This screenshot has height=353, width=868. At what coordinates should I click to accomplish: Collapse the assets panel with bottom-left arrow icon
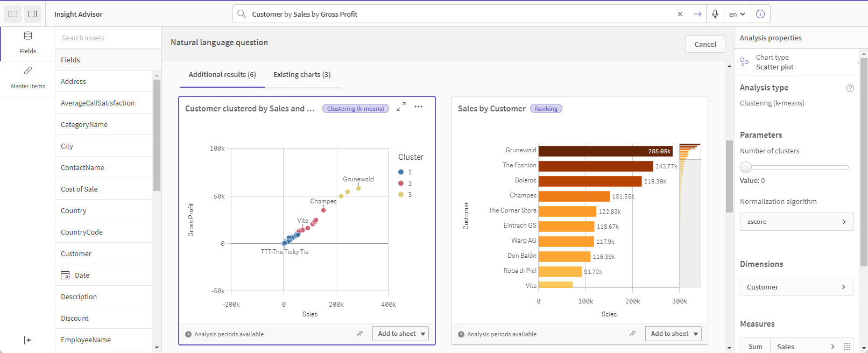27,340
